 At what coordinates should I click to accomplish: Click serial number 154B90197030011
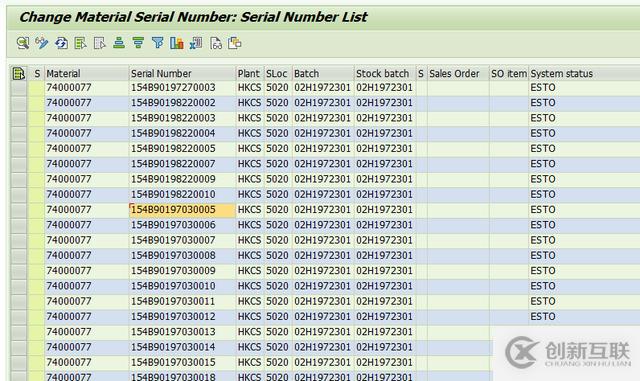pos(173,301)
